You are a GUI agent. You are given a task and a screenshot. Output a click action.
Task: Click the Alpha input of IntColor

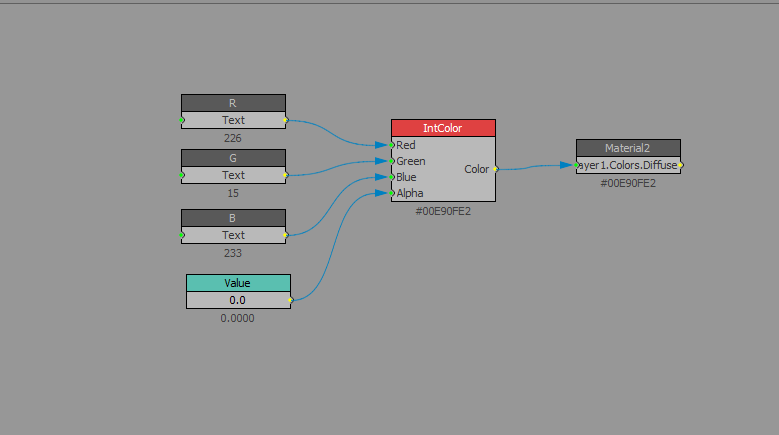click(x=410, y=193)
